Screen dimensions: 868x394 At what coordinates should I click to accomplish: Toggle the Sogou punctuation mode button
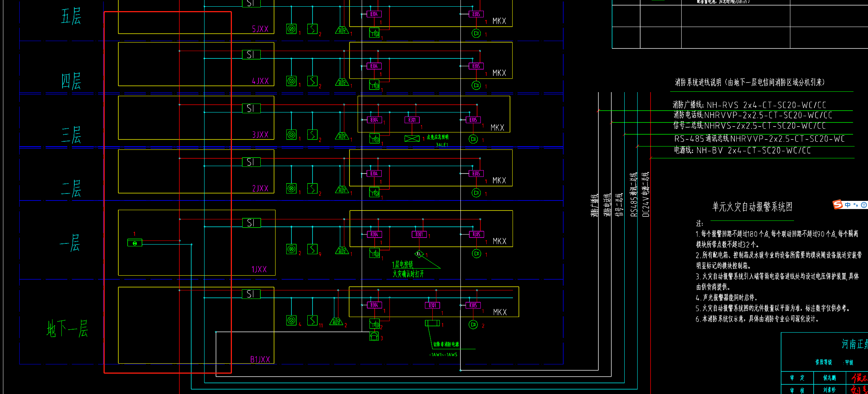[x=855, y=205]
